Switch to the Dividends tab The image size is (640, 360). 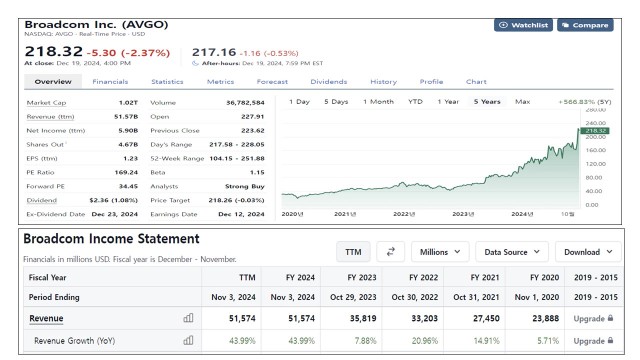click(x=329, y=82)
